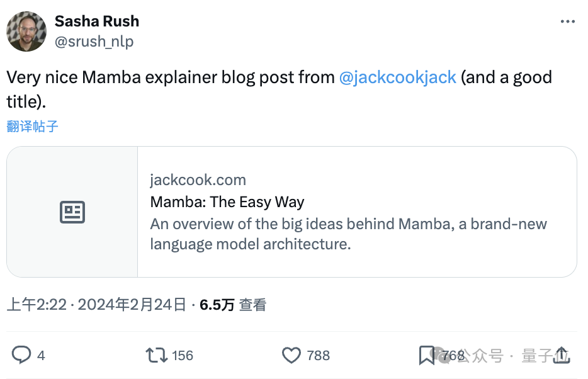The width and height of the screenshot is (588, 379).
Task: Open the three-dot more options menu
Action: (x=567, y=21)
